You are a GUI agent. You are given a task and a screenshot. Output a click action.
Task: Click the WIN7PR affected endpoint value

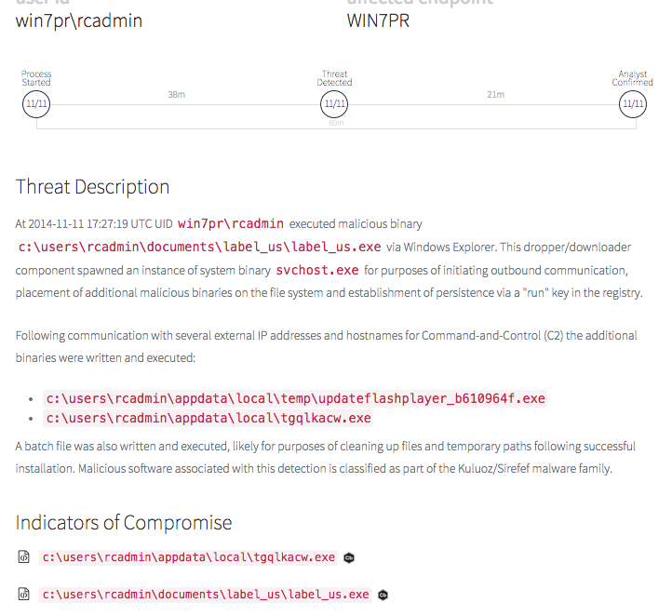378,20
